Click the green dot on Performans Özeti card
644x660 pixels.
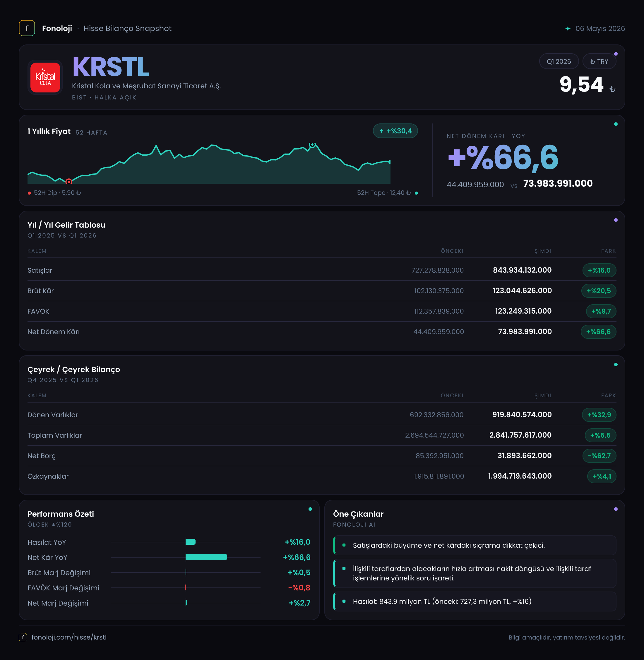click(x=310, y=509)
